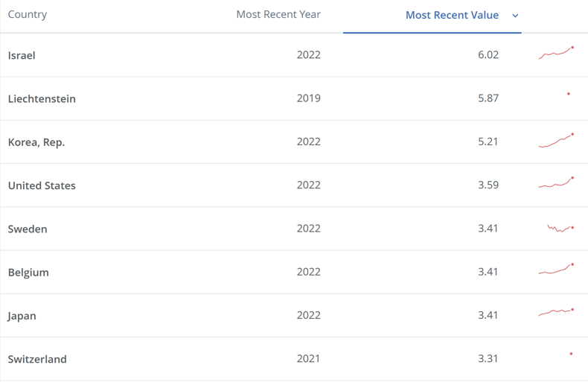Image resolution: width=588 pixels, height=382 pixels.
Task: Sort table by Country column header
Action: [x=28, y=14]
